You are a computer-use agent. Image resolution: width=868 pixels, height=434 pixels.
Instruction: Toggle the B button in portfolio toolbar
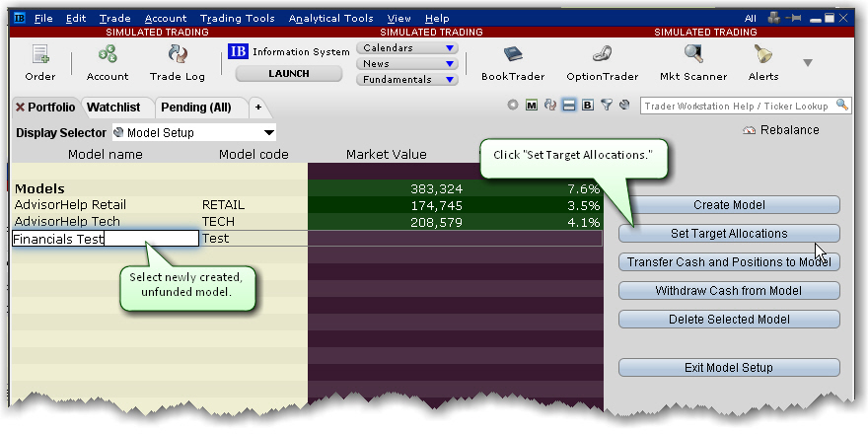588,105
